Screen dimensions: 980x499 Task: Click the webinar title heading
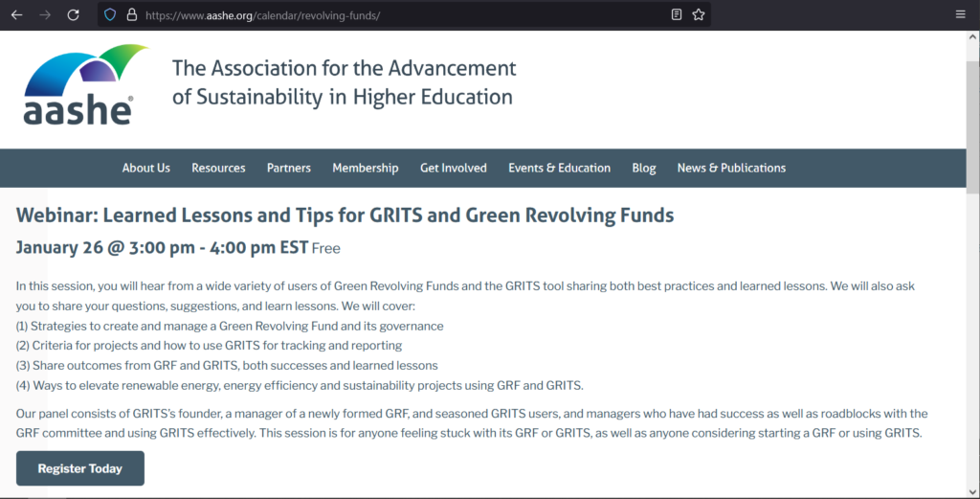coord(345,215)
